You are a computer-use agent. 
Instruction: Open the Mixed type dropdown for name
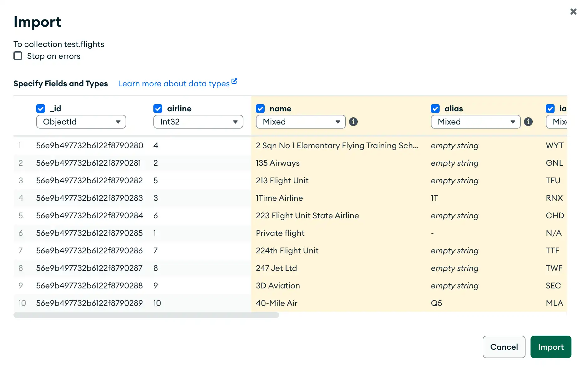pyautogui.click(x=300, y=122)
